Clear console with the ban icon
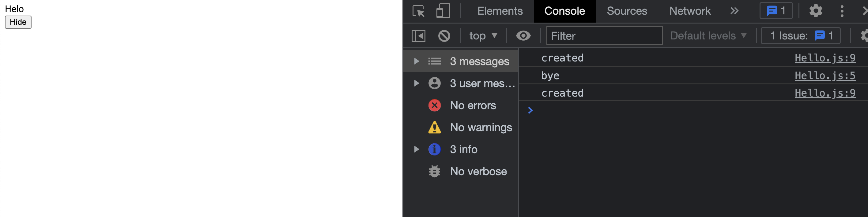The width and height of the screenshot is (868, 217). 444,36
